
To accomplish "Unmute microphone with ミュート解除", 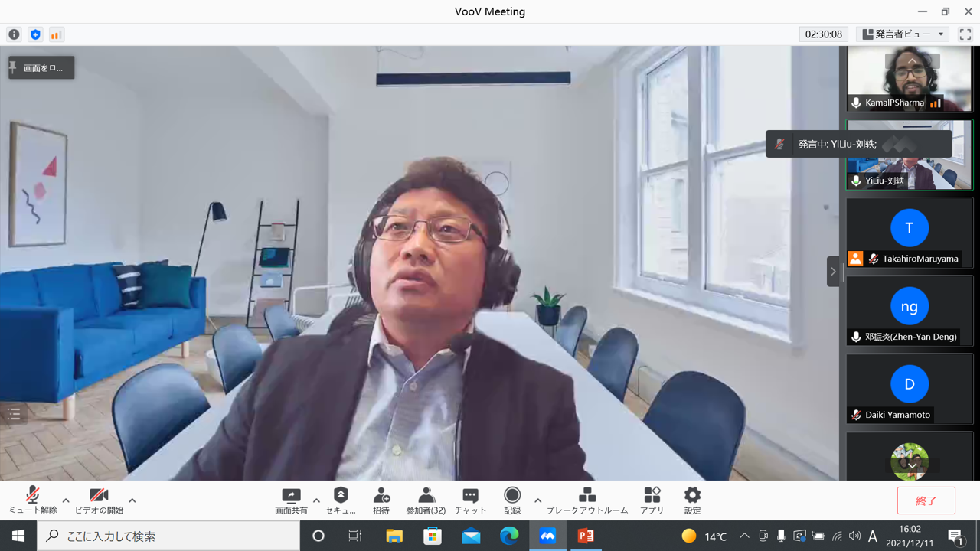I will (x=32, y=500).
